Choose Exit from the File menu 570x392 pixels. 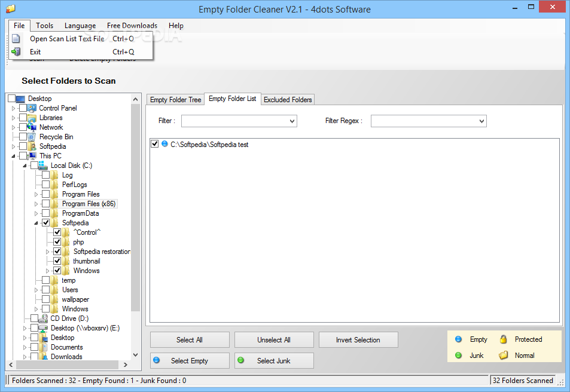click(x=80, y=51)
